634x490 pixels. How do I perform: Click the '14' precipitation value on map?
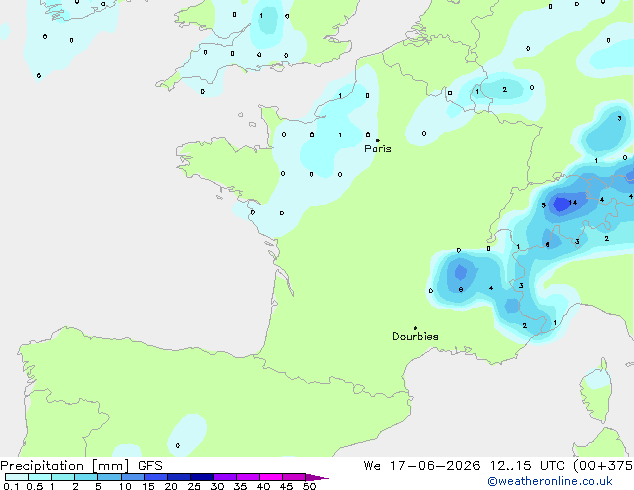[573, 203]
